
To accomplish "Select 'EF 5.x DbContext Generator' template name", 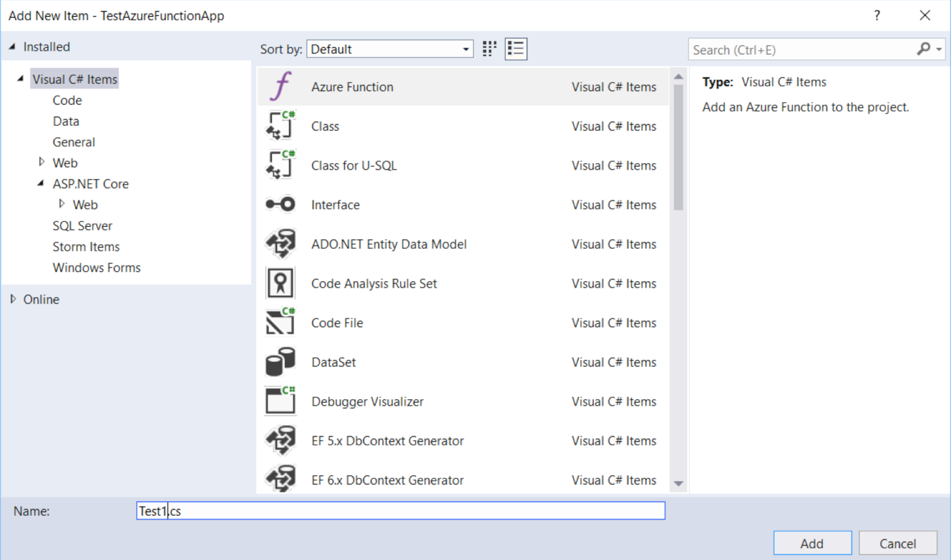I will [x=387, y=441].
